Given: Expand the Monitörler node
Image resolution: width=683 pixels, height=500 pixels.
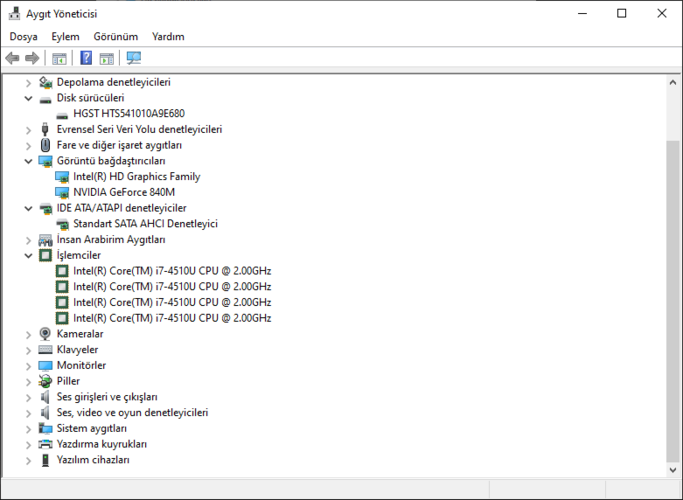Looking at the screenshot, I should (x=28, y=366).
